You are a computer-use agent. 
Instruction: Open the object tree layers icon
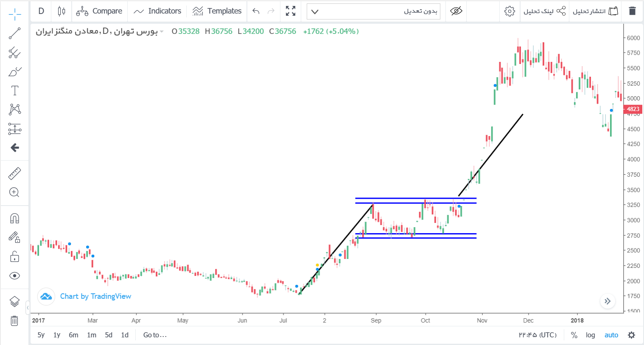click(14, 301)
